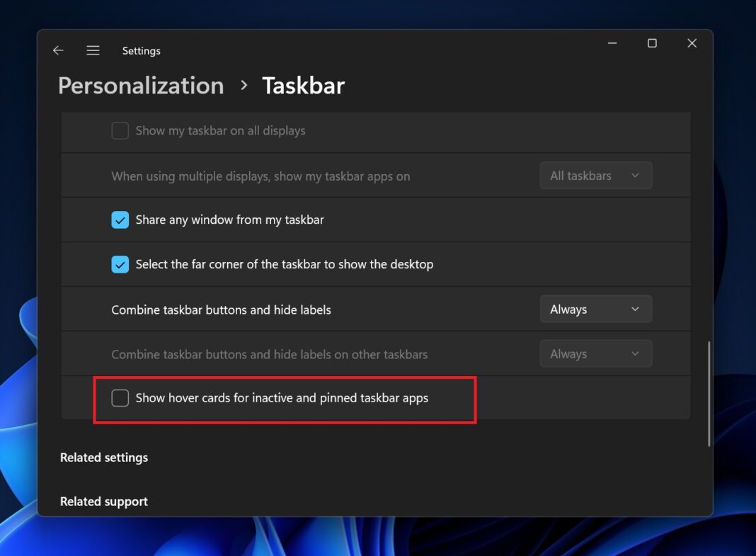Screen dimensions: 756x556
Task: Expand Related settings section
Action: click(104, 458)
